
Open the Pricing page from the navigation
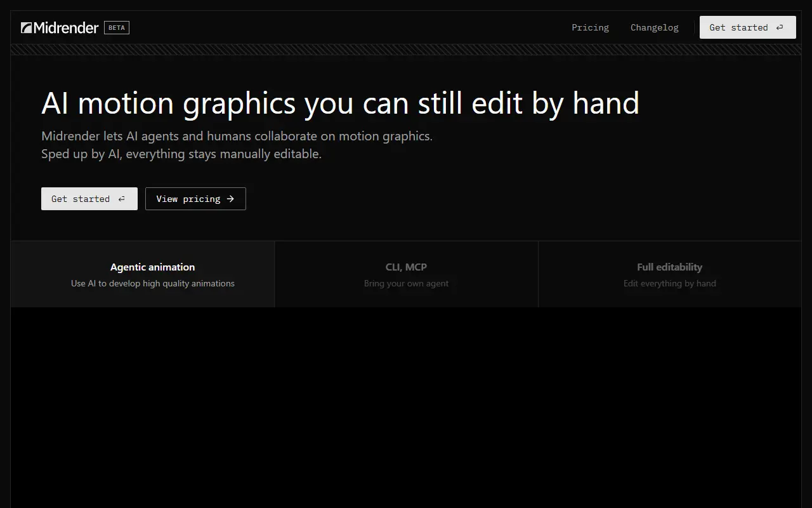[590, 27]
